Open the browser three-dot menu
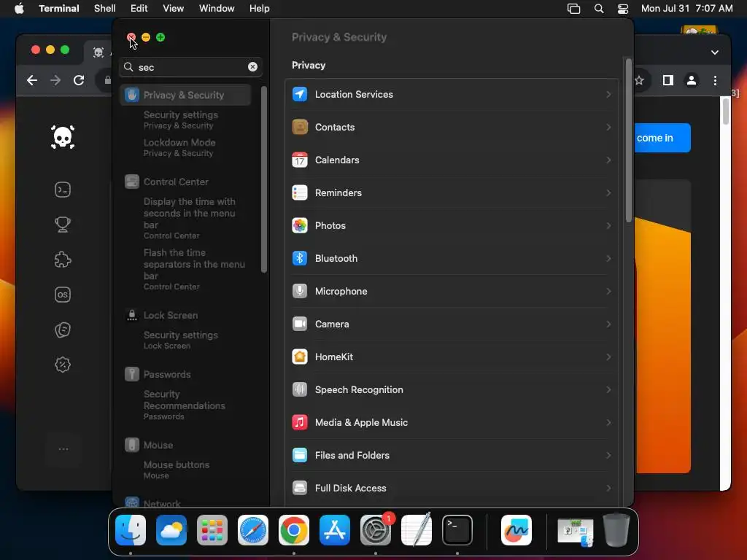The image size is (747, 560). click(x=715, y=80)
